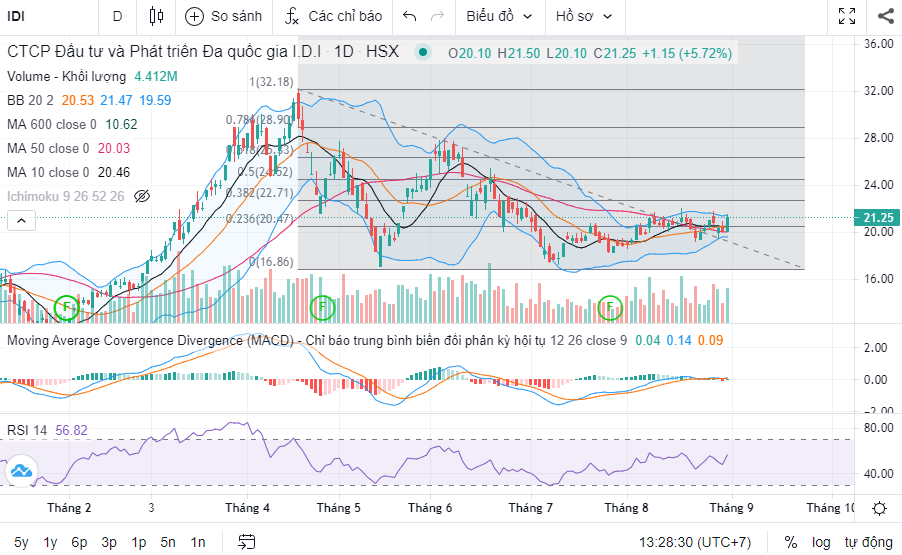The width and height of the screenshot is (902, 555).
Task: Click the share icon at top right
Action: [885, 16]
